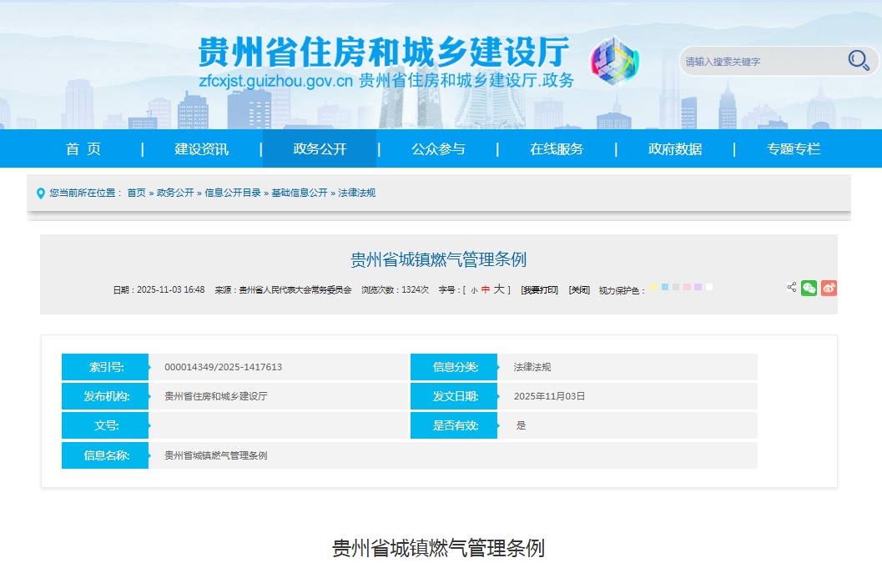Viewport: 882px width, 588px height.
Task: Open the 政务公开 navigation menu
Action: [320, 149]
